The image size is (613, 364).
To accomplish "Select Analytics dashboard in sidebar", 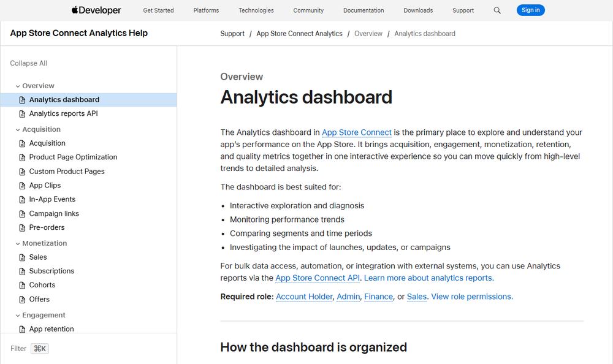I will click(88, 100).
